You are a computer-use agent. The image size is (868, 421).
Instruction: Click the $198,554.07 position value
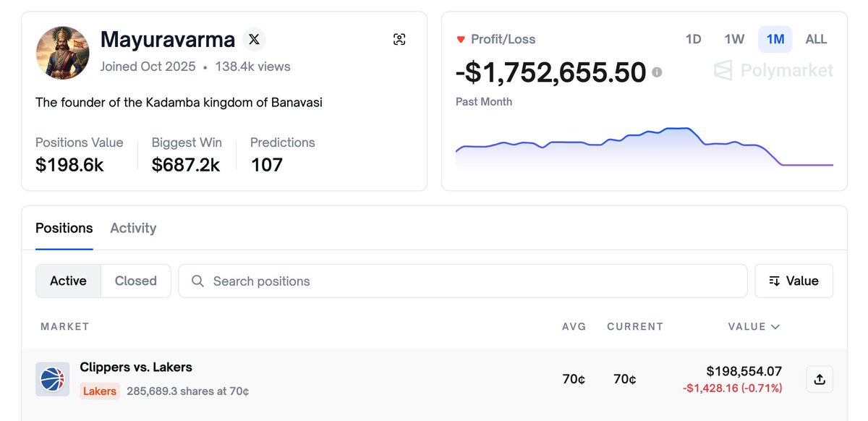(744, 371)
